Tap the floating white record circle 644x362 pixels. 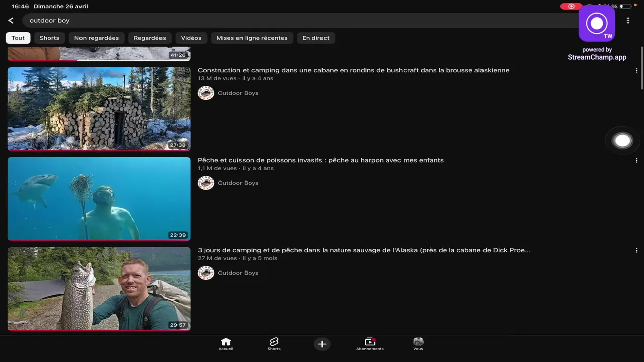622,141
